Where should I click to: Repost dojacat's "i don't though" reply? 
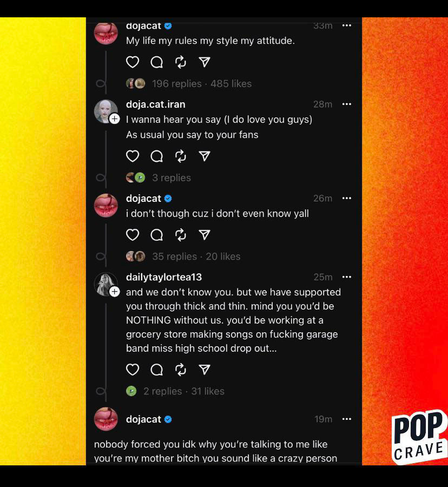[x=180, y=235]
